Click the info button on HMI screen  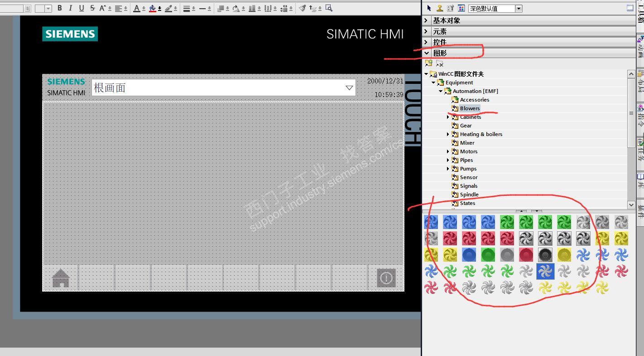[x=386, y=278]
